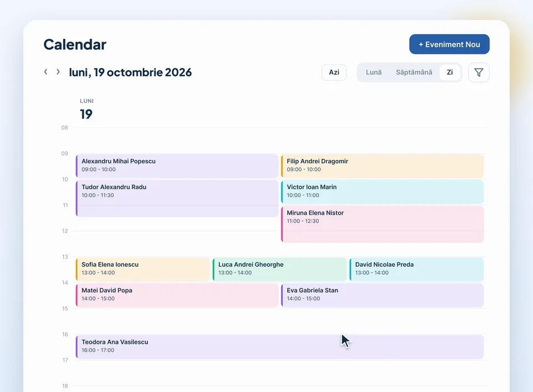533x392 pixels.
Task: Open Filip Andrei Dragomir event
Action: [382, 166]
